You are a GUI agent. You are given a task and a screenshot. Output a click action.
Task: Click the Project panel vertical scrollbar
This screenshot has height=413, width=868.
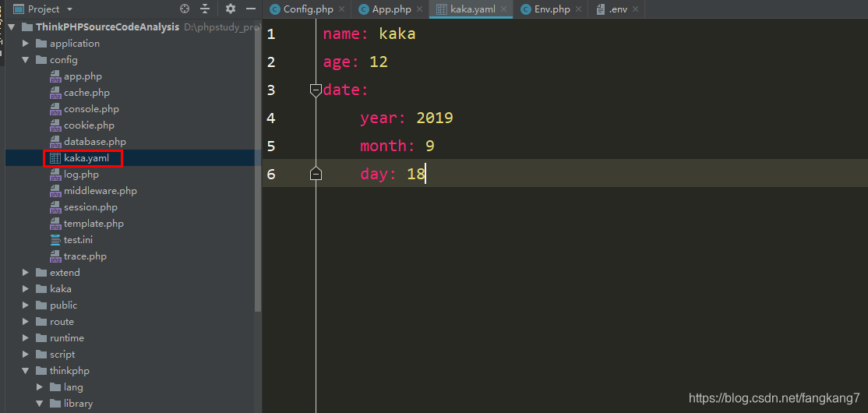257,166
